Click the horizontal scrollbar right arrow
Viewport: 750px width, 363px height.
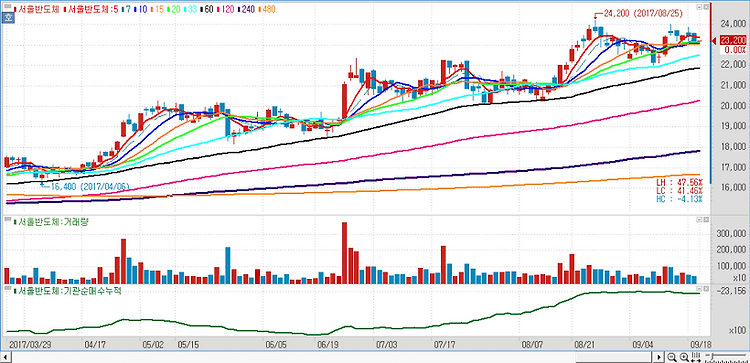click(x=659, y=357)
